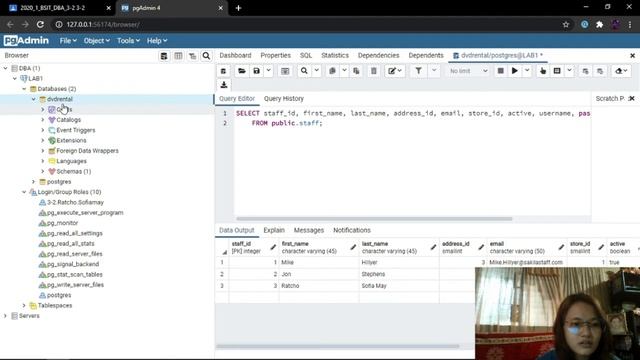The height and width of the screenshot is (360, 640).
Task: Click the Query Tool icon in Browser panel
Action: (x=164, y=56)
